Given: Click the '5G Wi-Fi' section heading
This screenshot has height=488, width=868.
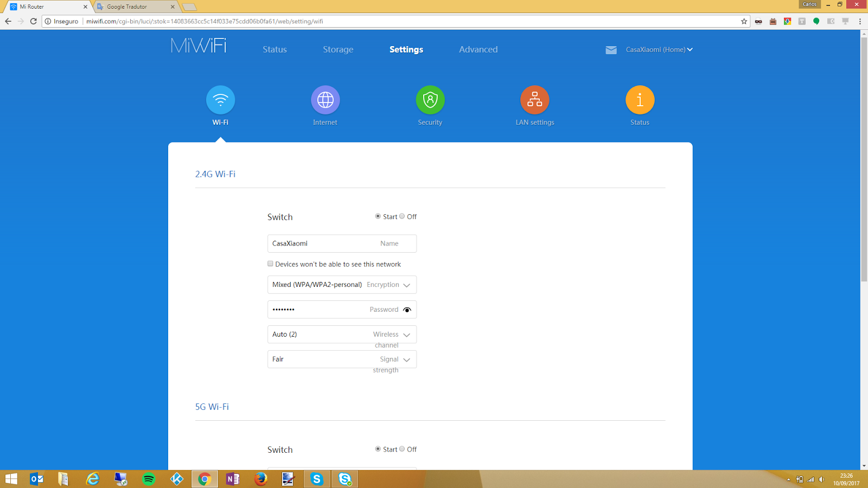Looking at the screenshot, I should click(212, 407).
